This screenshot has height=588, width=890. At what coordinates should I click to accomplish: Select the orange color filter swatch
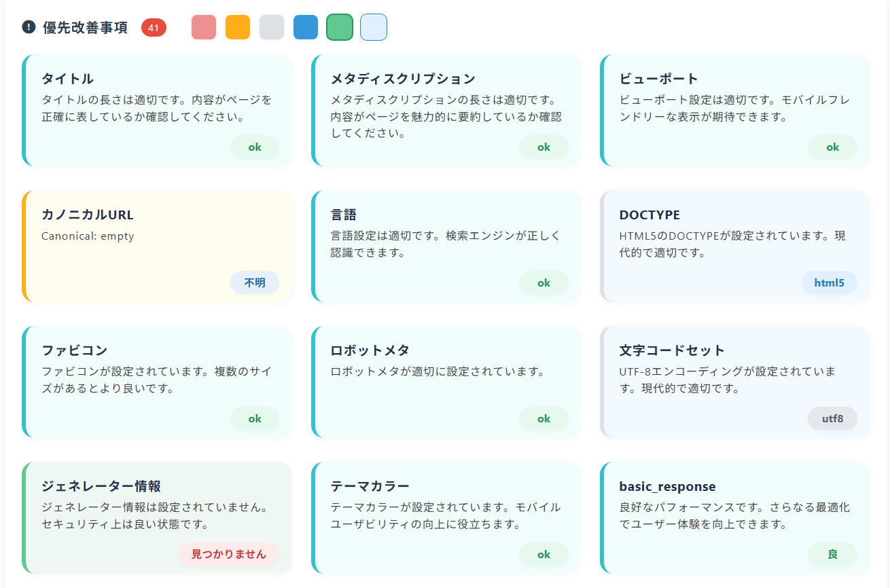pos(238,27)
